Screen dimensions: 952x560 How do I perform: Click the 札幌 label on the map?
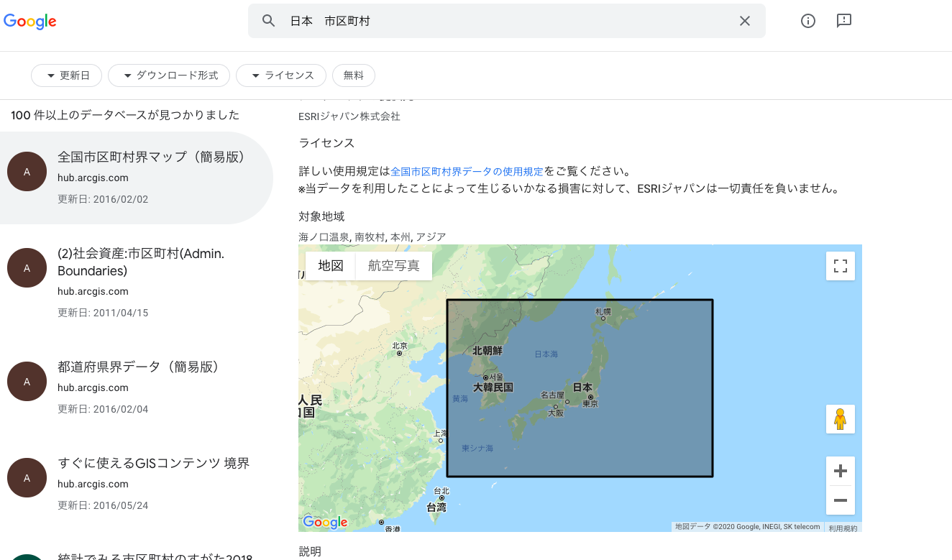[x=603, y=312]
